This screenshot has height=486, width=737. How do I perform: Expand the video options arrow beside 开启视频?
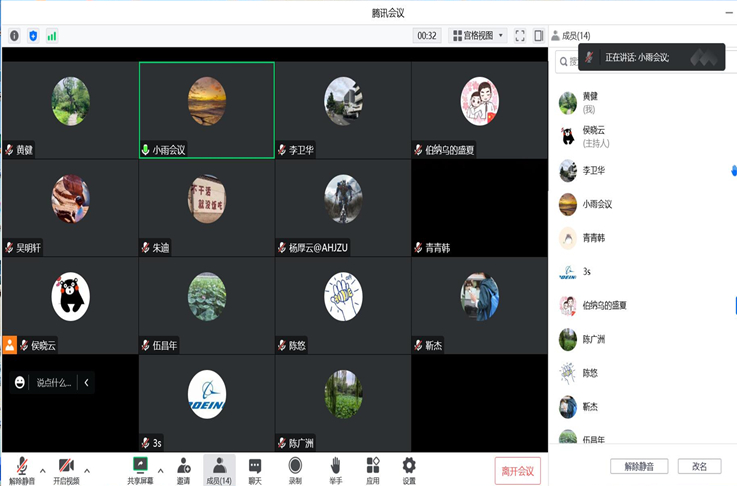(87, 469)
